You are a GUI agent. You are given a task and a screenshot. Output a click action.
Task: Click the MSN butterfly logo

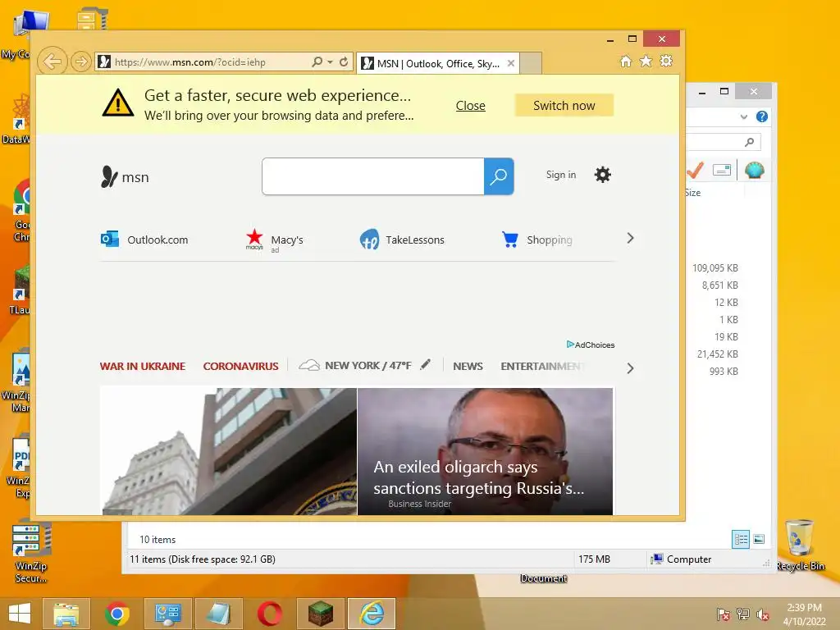coord(109,177)
